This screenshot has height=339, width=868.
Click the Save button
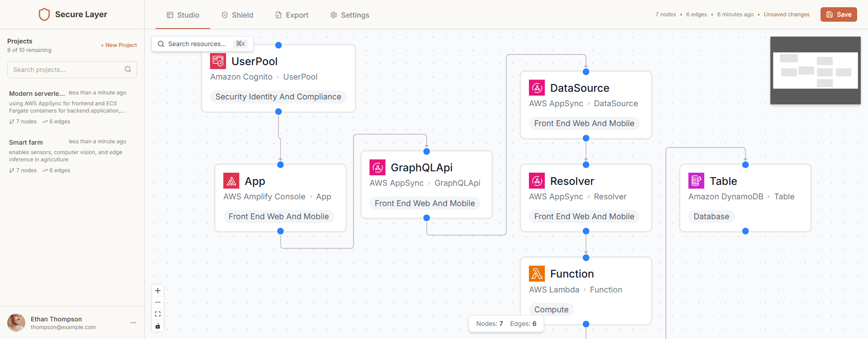839,14
